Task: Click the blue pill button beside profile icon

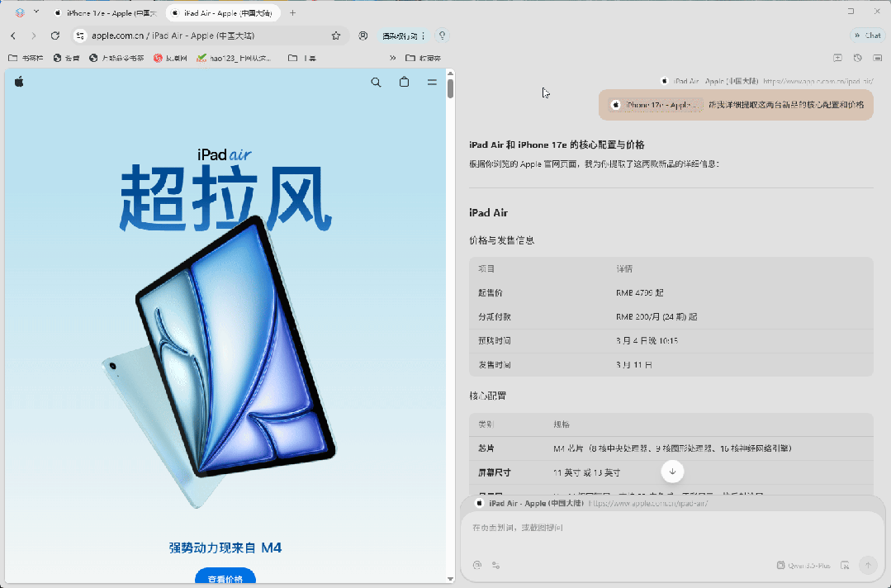Action: coord(404,36)
